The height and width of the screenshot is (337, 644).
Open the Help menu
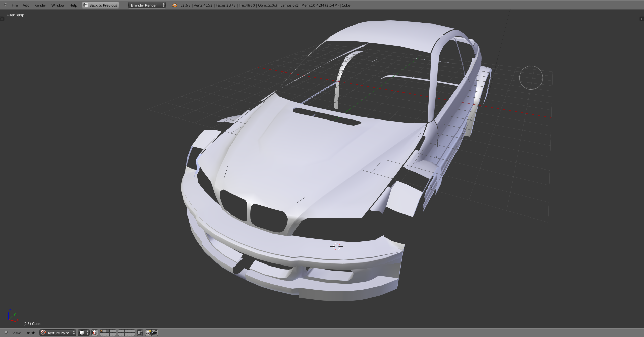73,5
